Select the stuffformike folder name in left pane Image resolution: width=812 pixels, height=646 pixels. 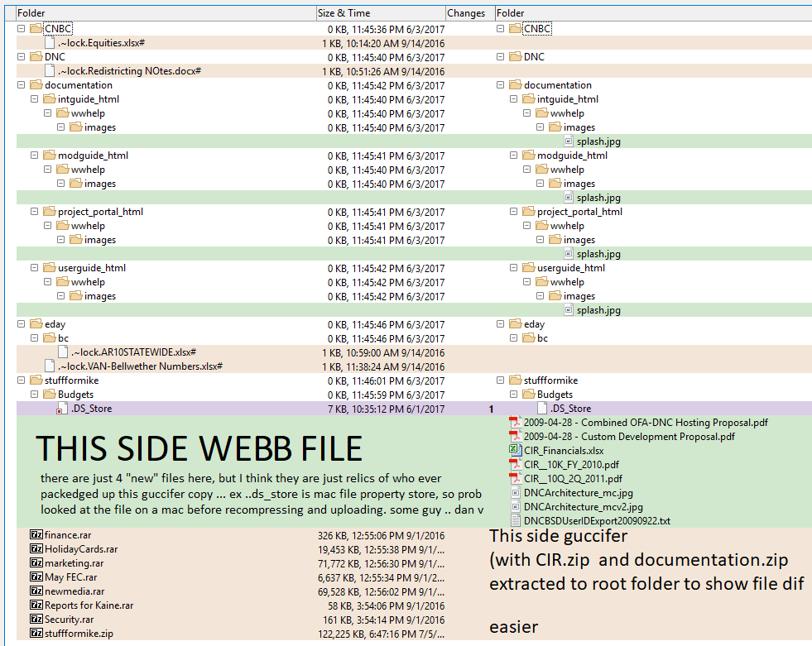pyautogui.click(x=71, y=380)
